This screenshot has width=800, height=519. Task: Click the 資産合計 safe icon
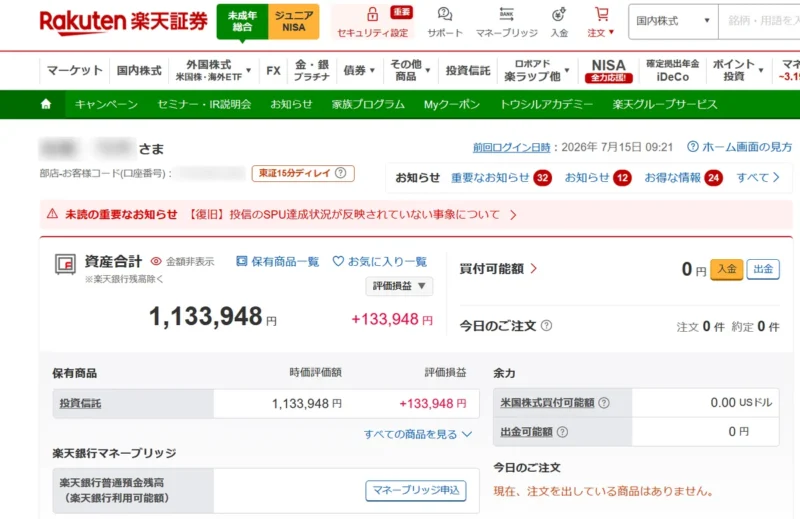65,264
